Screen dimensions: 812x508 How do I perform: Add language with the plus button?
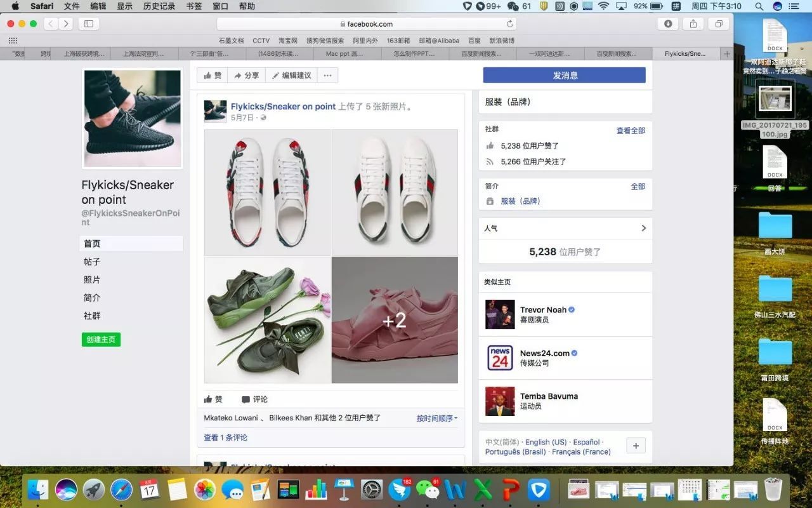click(x=636, y=446)
